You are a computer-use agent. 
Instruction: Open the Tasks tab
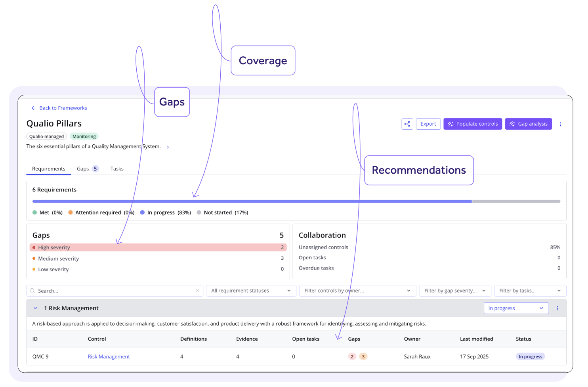(x=116, y=169)
